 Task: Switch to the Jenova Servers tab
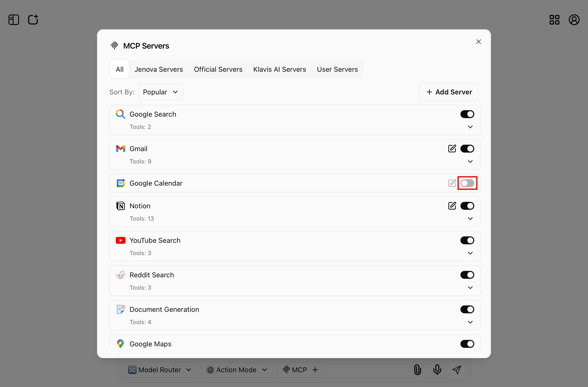159,70
